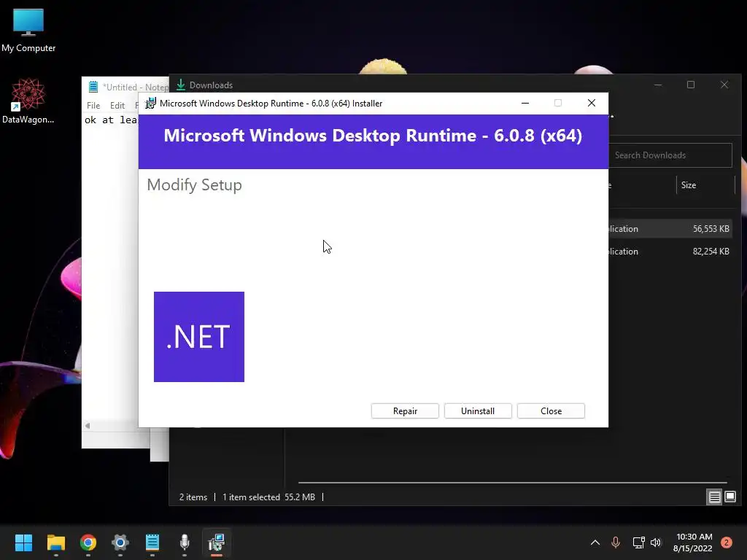Click the installer title bar icon
This screenshot has height=560, width=747.
[x=150, y=104]
